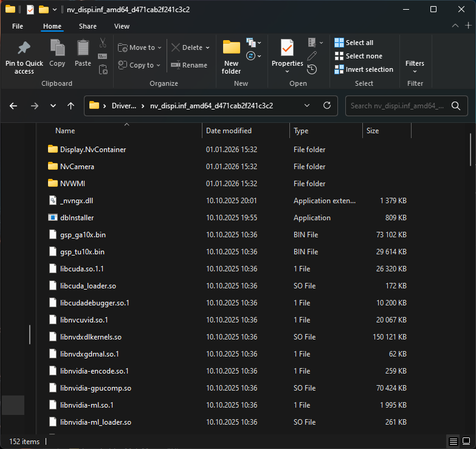Image resolution: width=476 pixels, height=449 pixels.
Task: Click Invert selection button
Action: click(364, 69)
